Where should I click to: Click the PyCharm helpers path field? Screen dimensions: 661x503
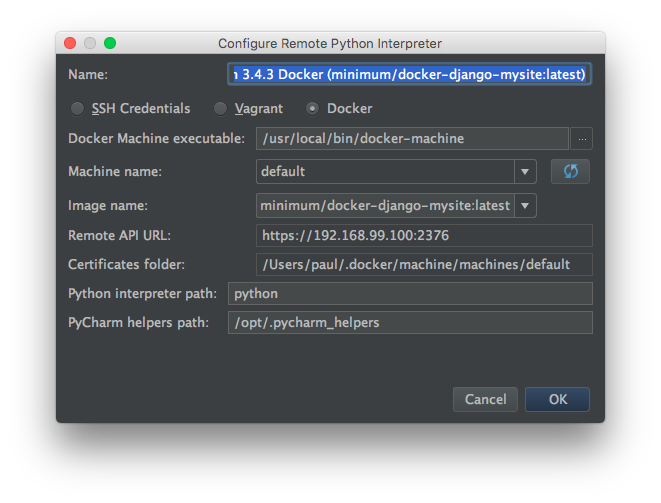coord(410,323)
